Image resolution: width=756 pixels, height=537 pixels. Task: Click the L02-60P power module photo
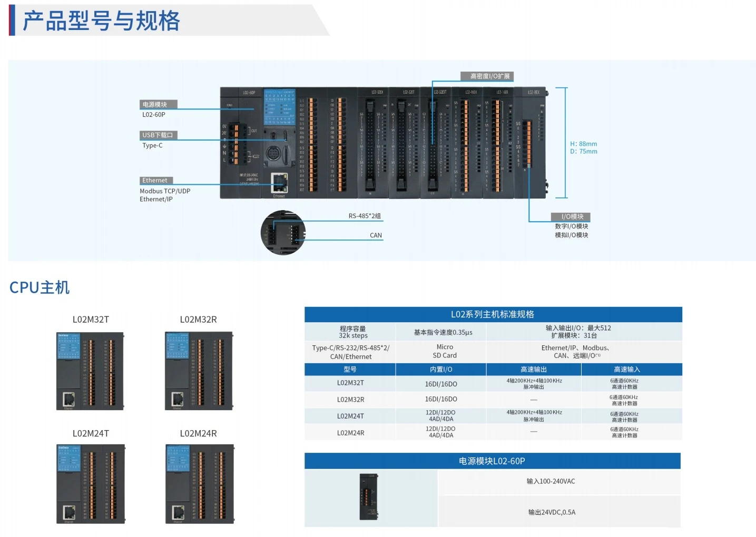pos(369,498)
